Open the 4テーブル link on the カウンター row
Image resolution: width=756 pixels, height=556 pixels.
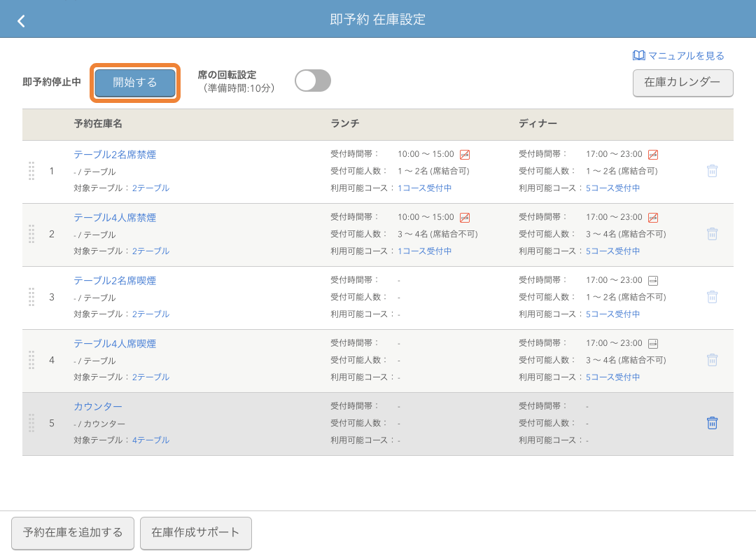coord(150,440)
